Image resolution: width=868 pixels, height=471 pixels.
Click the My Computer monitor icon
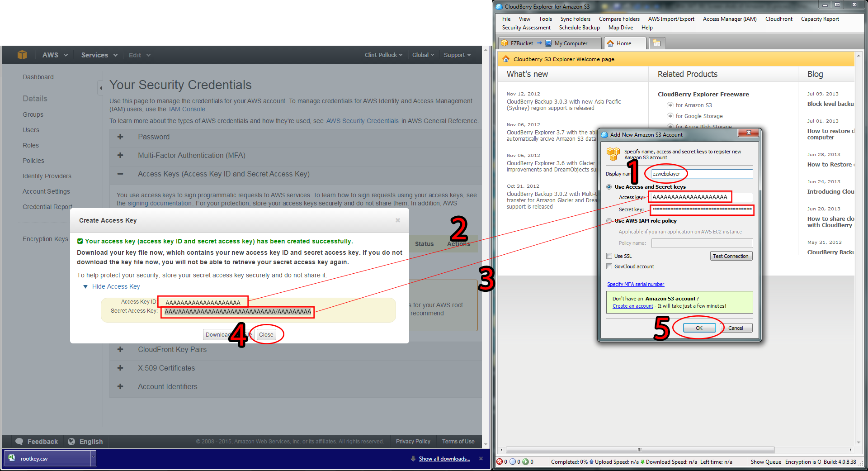[548, 43]
